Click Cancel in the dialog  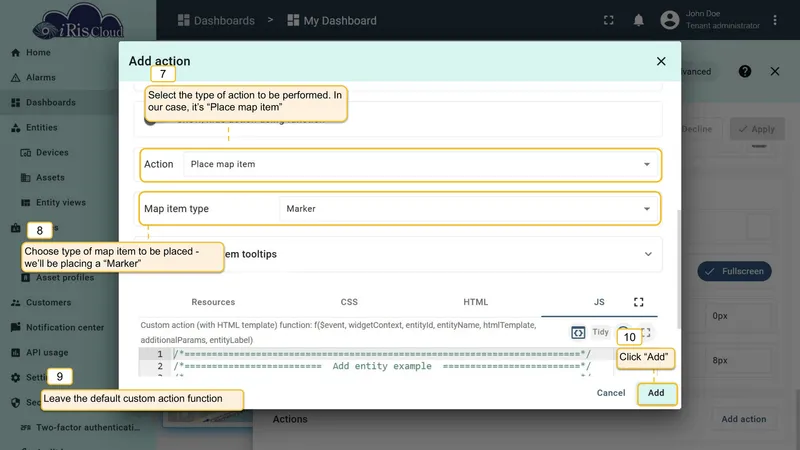pyautogui.click(x=611, y=393)
